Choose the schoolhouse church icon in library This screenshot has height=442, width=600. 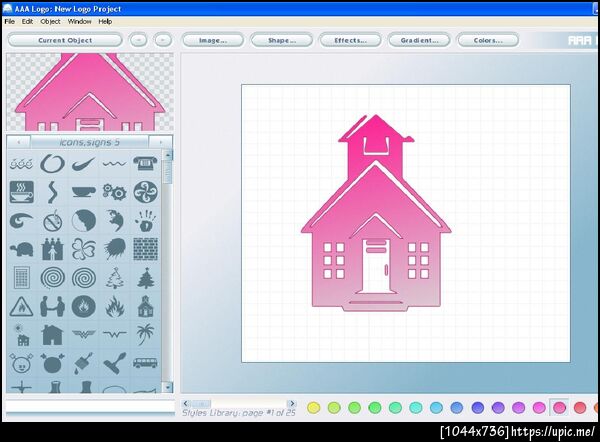(145, 306)
